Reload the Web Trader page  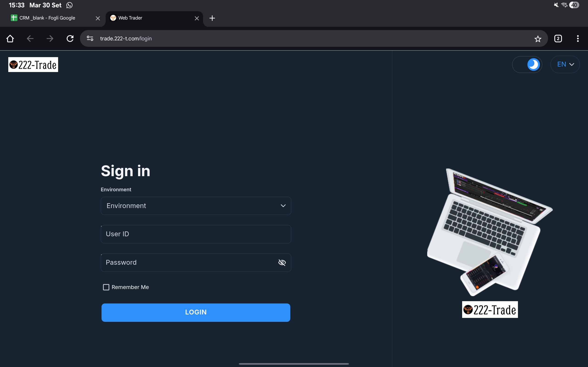[70, 39]
